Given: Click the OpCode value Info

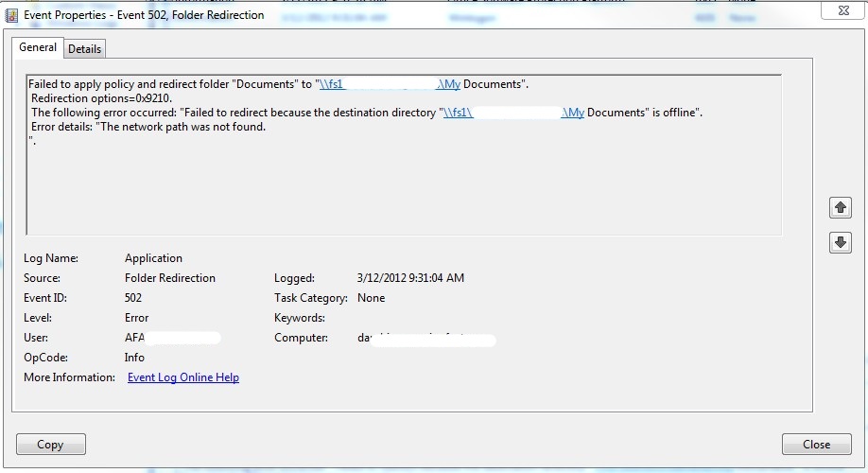Looking at the screenshot, I should 134,358.
